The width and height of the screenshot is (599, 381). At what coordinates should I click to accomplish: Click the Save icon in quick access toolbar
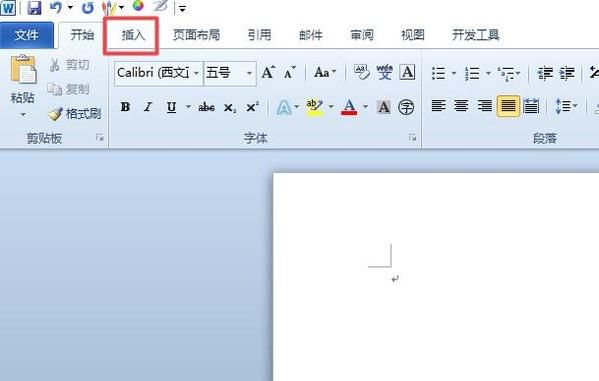[34, 7]
